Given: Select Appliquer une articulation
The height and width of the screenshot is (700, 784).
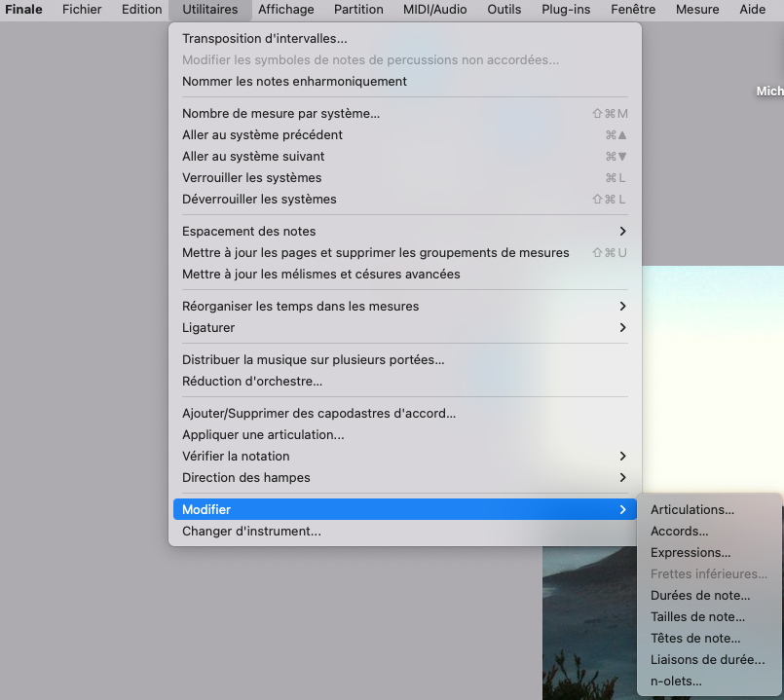Looking at the screenshot, I should coord(263,435).
